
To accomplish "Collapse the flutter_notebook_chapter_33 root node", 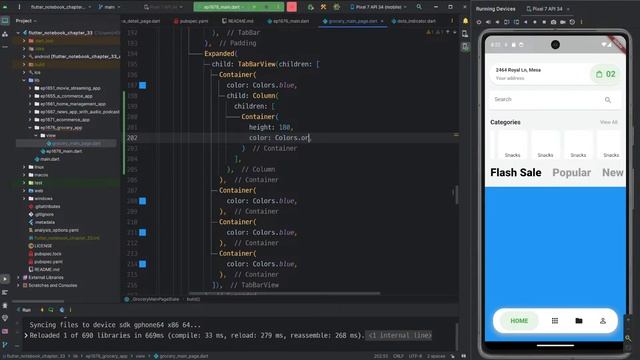I will [x=18, y=33].
